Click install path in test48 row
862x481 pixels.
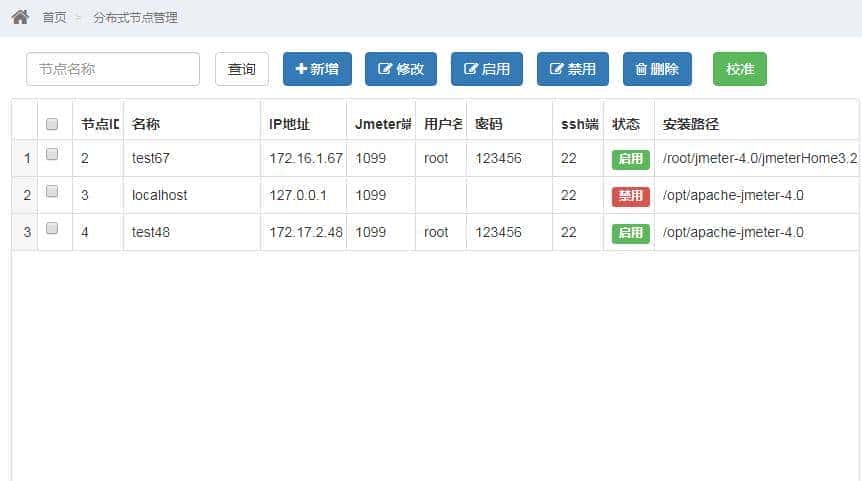point(733,232)
